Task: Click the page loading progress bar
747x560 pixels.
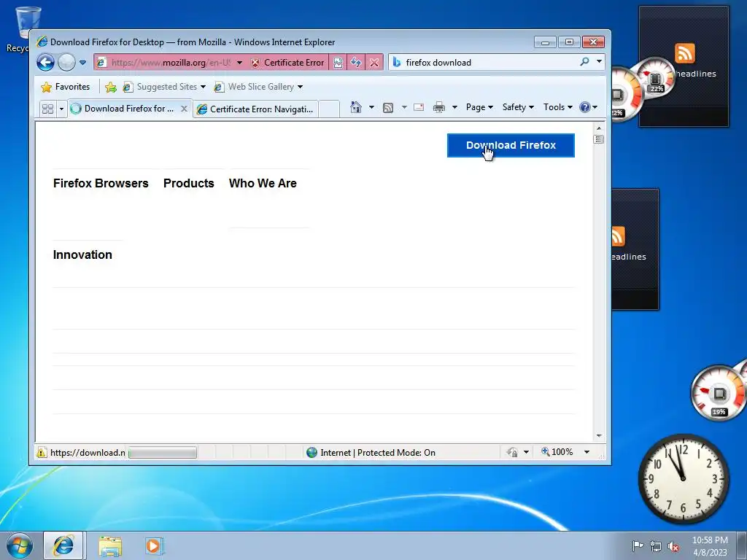Action: (163, 452)
